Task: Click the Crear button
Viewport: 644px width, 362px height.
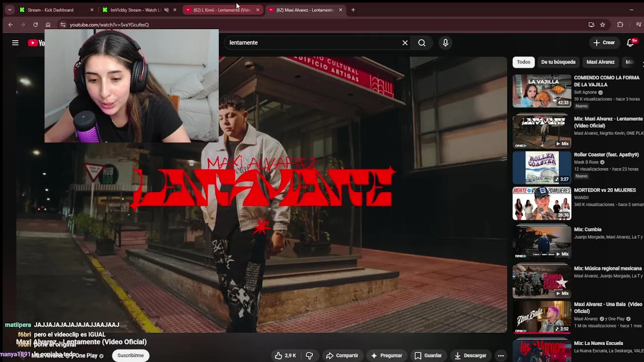Action: [x=604, y=43]
